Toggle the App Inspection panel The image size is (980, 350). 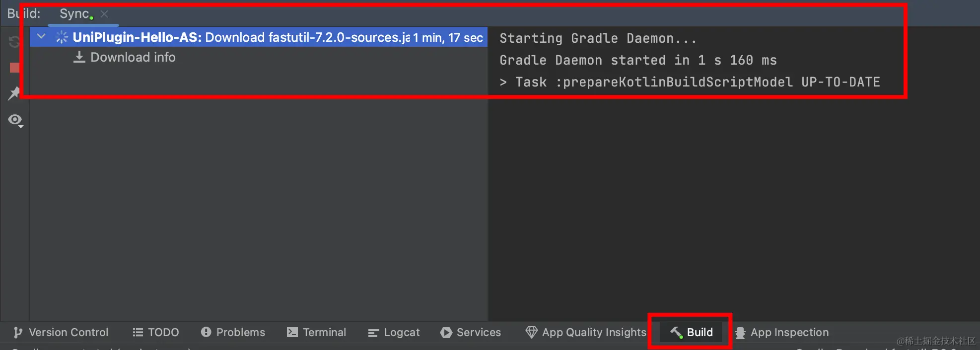click(781, 332)
